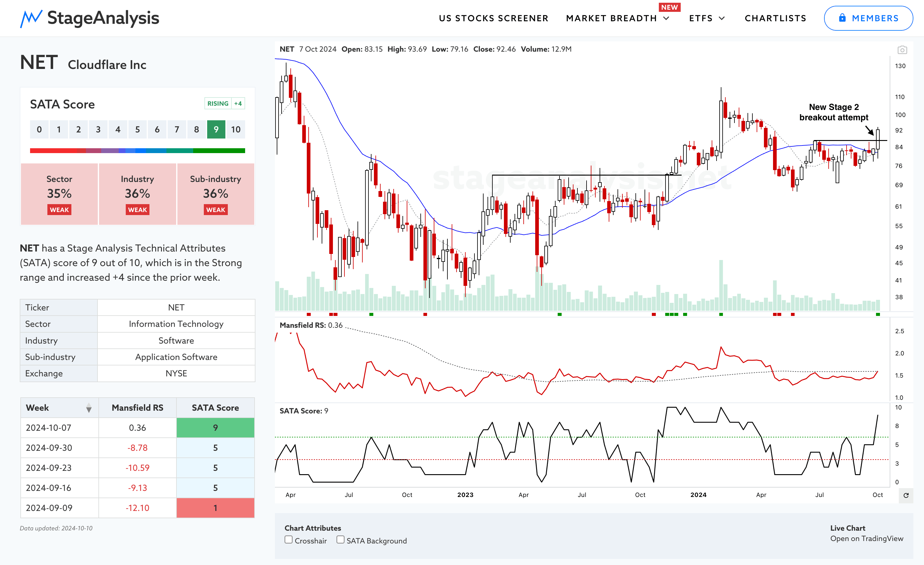This screenshot has height=565, width=924.
Task: Click the StageAnalysis logo icon
Action: (x=31, y=18)
